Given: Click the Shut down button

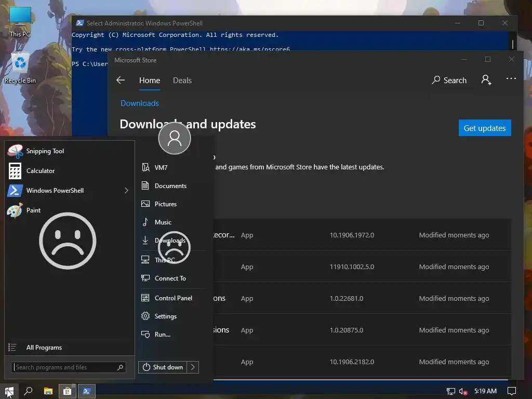Looking at the screenshot, I should tap(163, 367).
